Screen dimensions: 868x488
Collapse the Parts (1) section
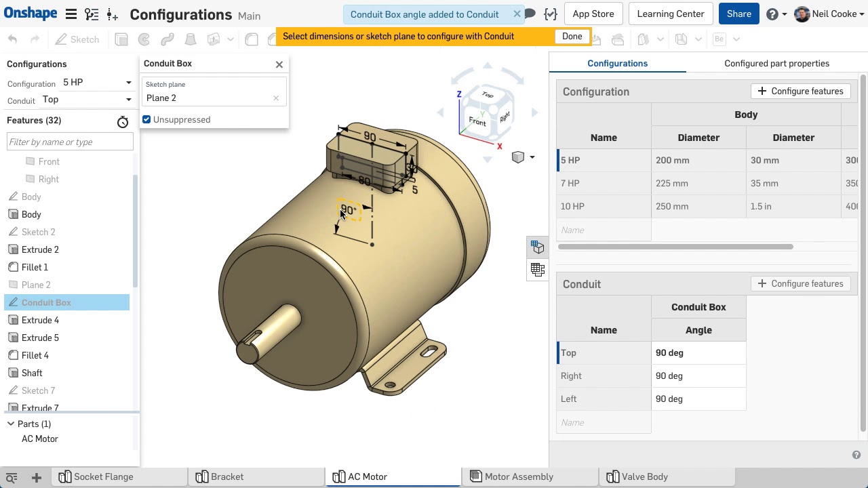click(11, 424)
